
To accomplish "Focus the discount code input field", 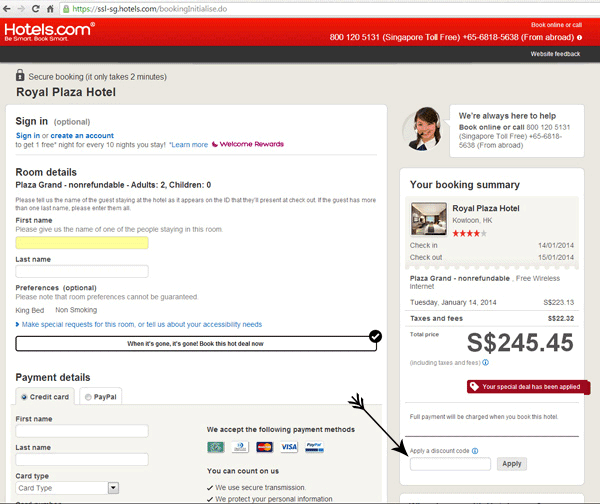I will (450, 464).
